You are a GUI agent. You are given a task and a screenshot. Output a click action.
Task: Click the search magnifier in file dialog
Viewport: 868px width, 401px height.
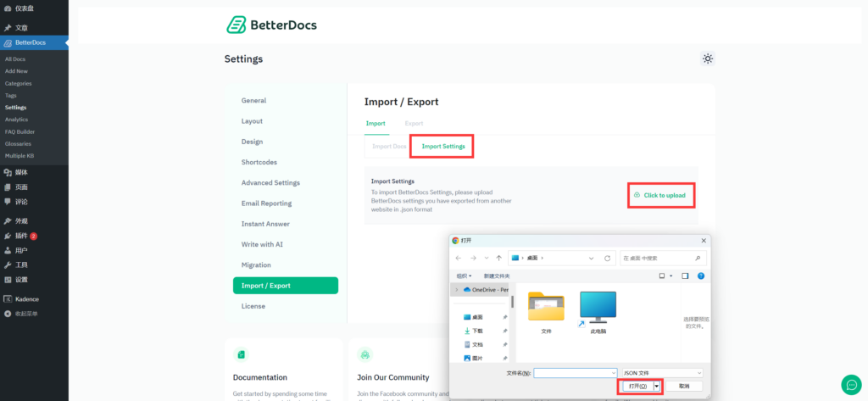click(698, 258)
